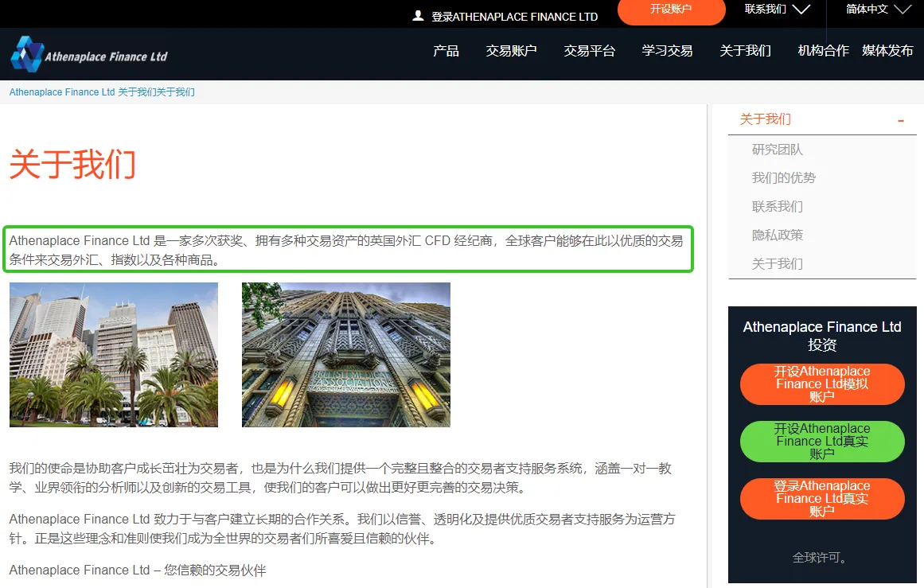Click 登录Athenaplace Finance Ltd真实账户 orange button
The width and height of the screenshot is (924, 588).
pos(822,498)
